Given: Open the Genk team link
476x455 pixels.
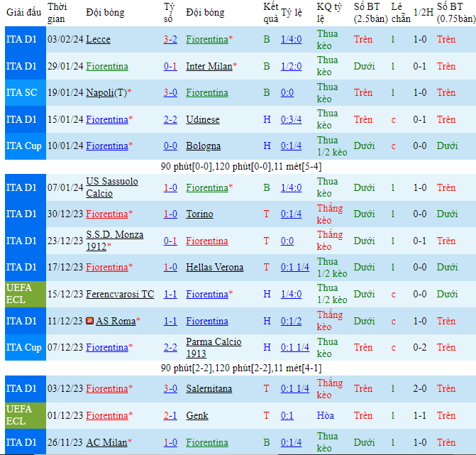Looking at the screenshot, I should [x=197, y=415].
